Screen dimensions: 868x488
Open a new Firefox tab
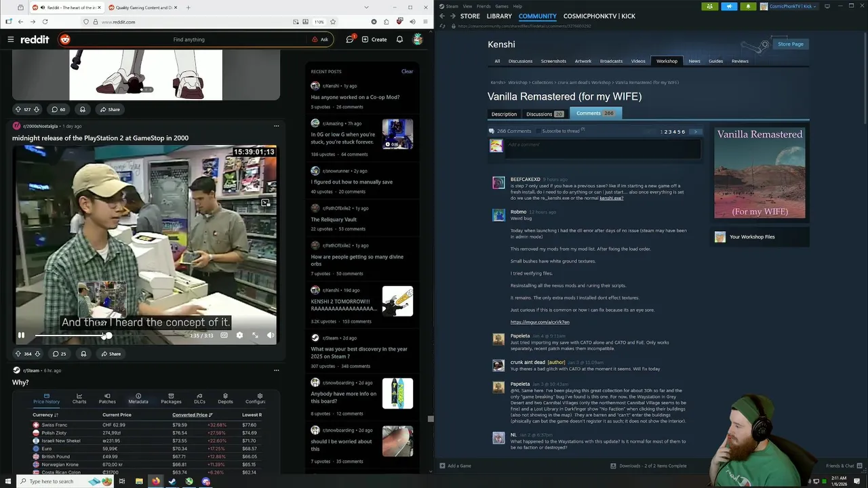188,7
